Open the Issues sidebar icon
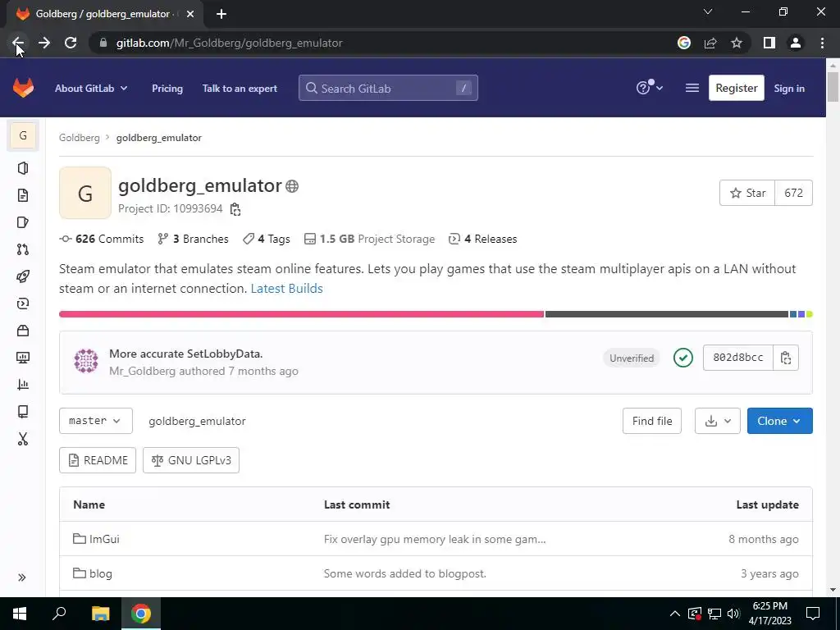This screenshot has height=630, width=840. pos(22,222)
